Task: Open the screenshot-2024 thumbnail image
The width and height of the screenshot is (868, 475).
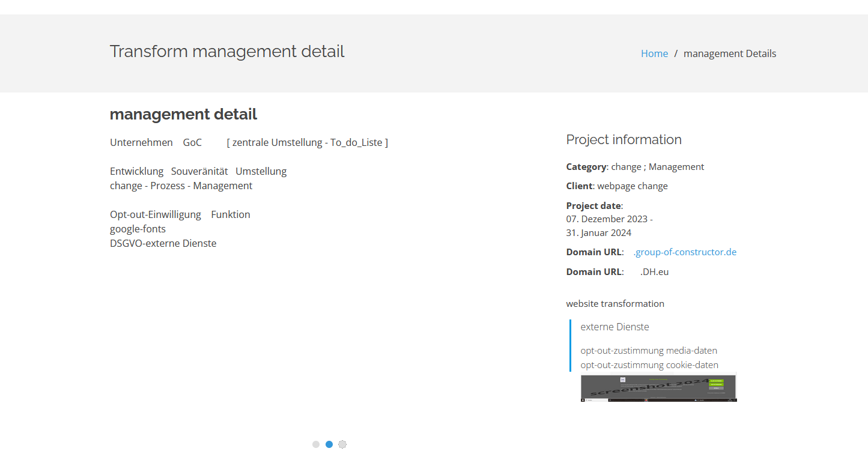Action: coord(658,387)
